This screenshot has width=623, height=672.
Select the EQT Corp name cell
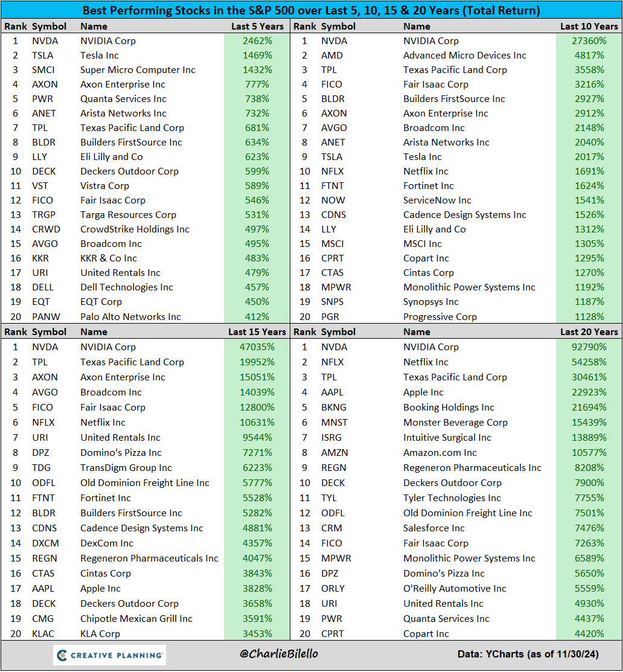point(101,302)
